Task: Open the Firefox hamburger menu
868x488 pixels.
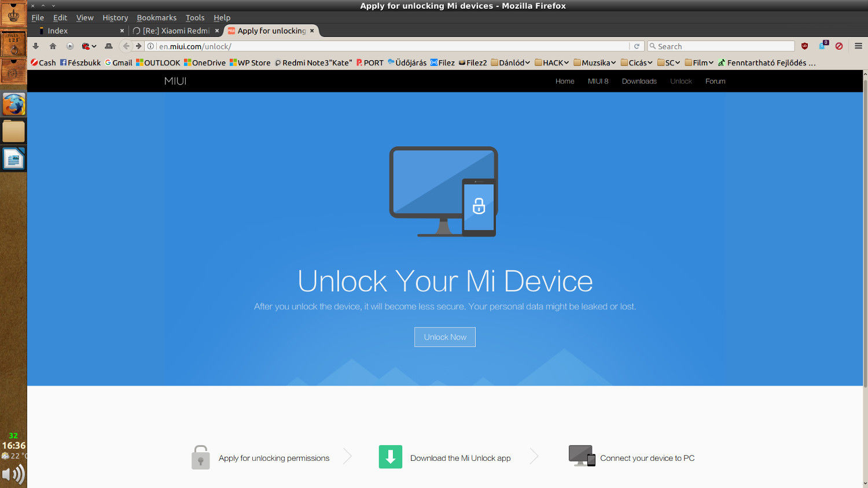Action: (858, 46)
